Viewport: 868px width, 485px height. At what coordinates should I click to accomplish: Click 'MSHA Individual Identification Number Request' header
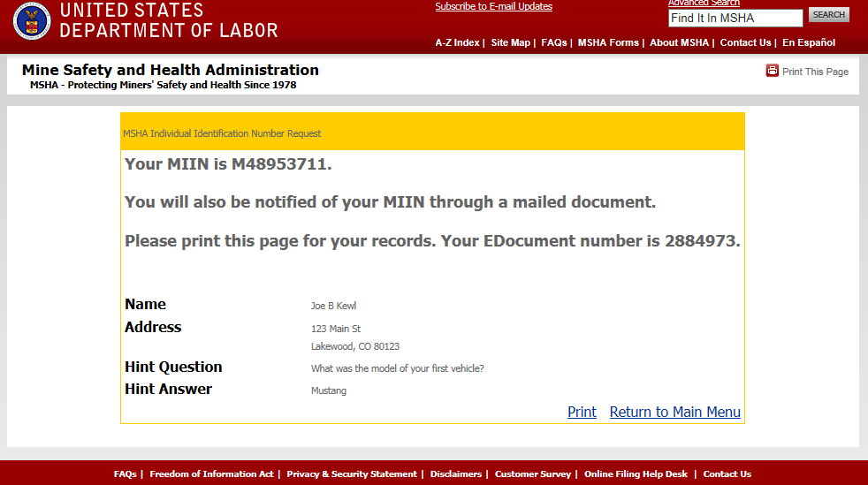point(222,133)
